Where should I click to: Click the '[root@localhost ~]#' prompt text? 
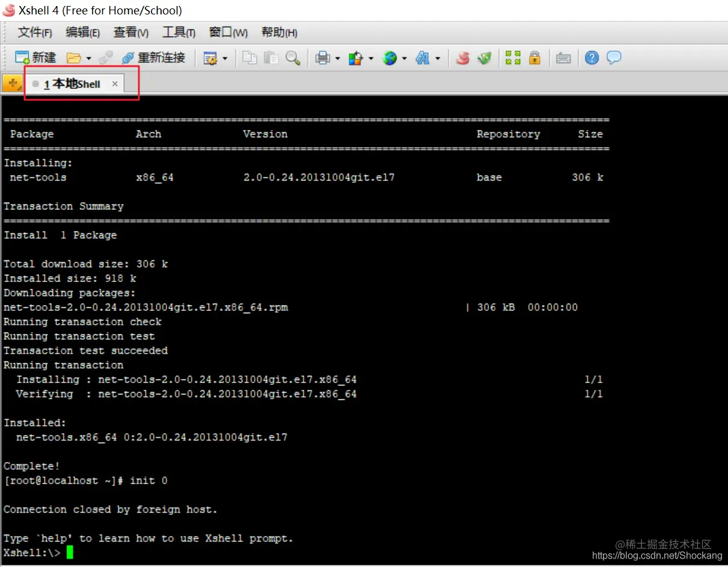[64, 480]
